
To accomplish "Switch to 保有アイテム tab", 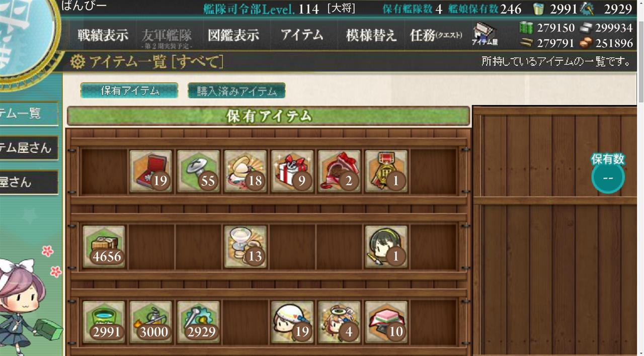I will (129, 91).
